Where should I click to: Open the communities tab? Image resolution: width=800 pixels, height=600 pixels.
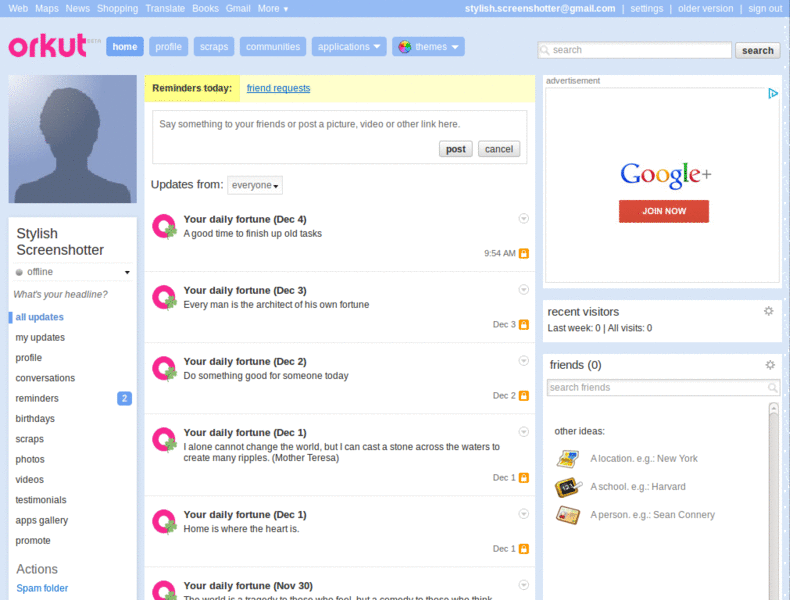273,47
